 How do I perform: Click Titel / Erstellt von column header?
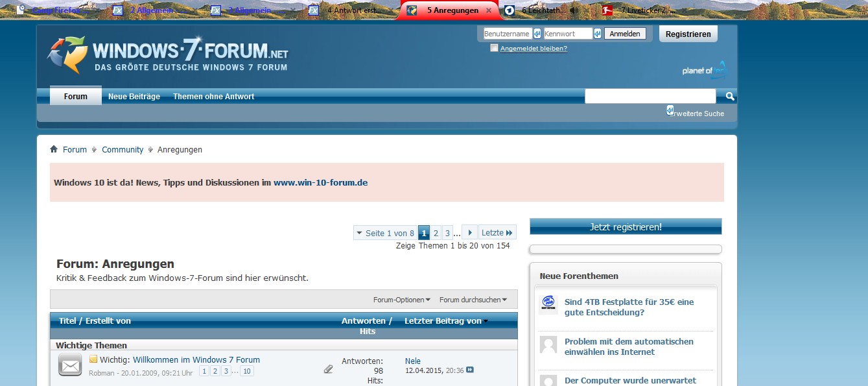95,320
